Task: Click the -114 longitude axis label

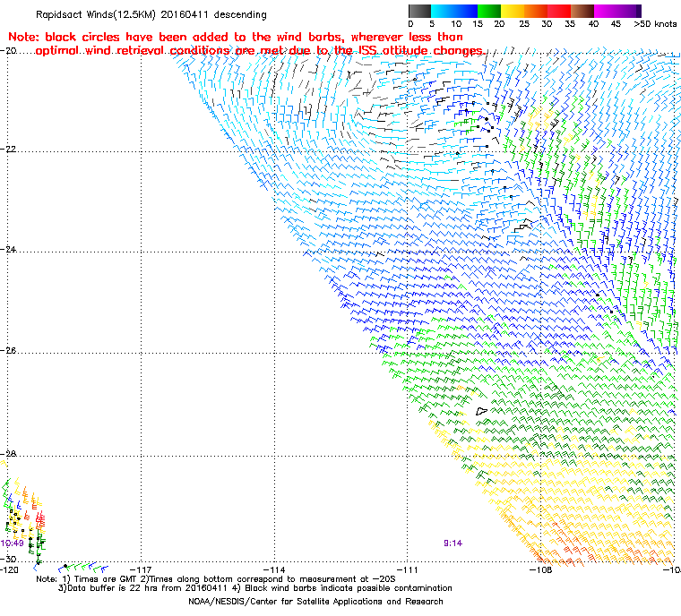Action: pos(274,570)
